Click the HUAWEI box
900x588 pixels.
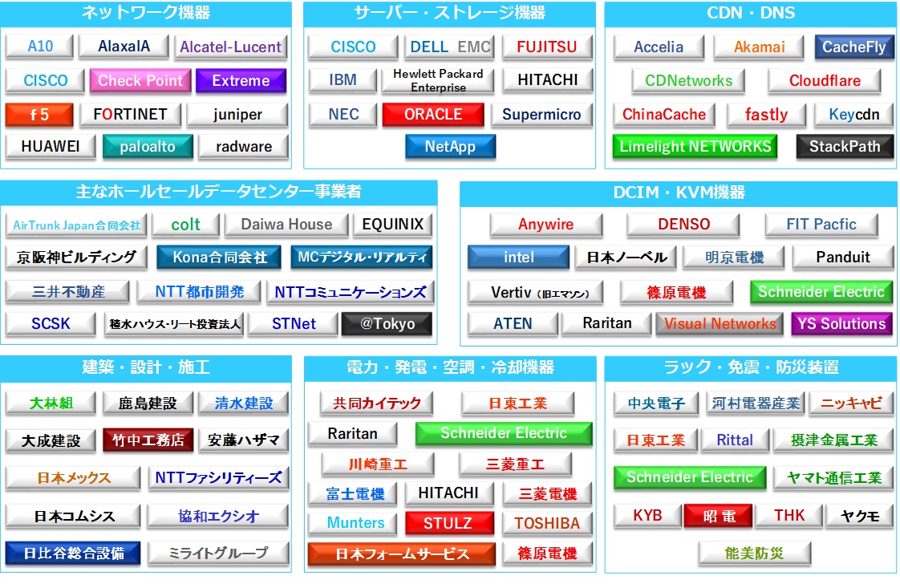point(51,147)
